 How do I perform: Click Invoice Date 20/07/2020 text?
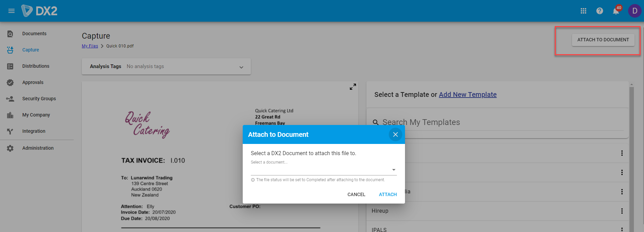coord(148,212)
